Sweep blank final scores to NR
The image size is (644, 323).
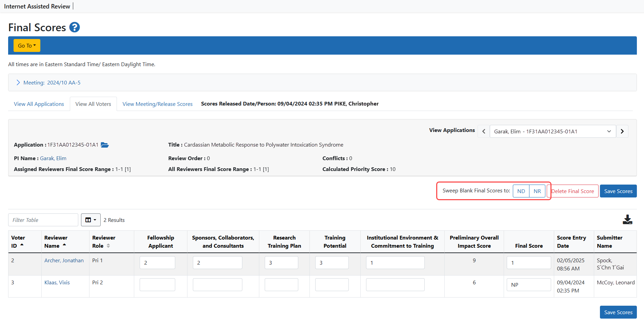[537, 191]
